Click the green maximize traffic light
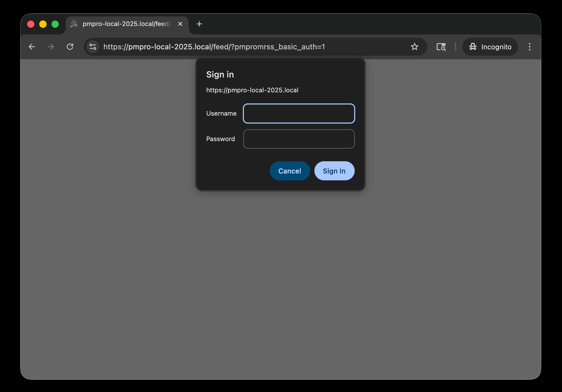562x392 pixels. pyautogui.click(x=55, y=24)
